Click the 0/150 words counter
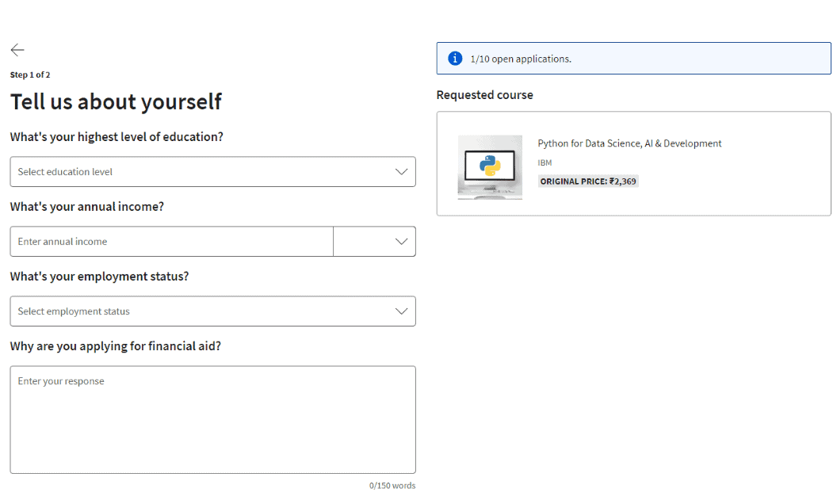Screen dimensions: 837x504 pos(393,485)
